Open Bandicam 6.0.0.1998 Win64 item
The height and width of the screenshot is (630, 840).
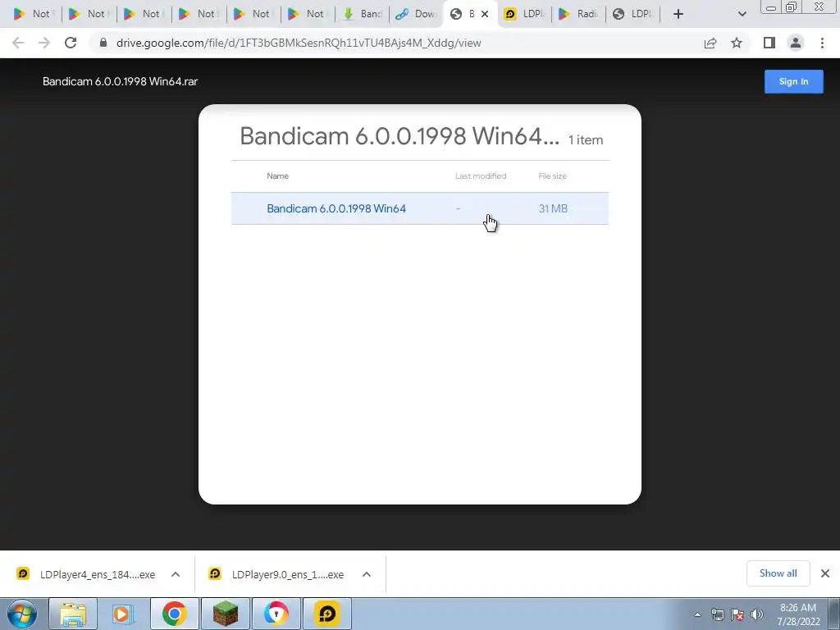pyautogui.click(x=419, y=208)
